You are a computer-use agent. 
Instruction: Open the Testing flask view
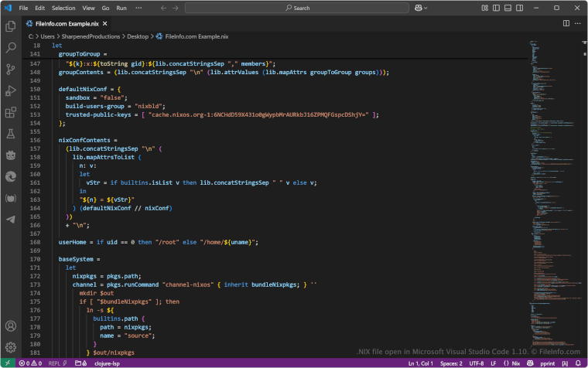(x=11, y=134)
